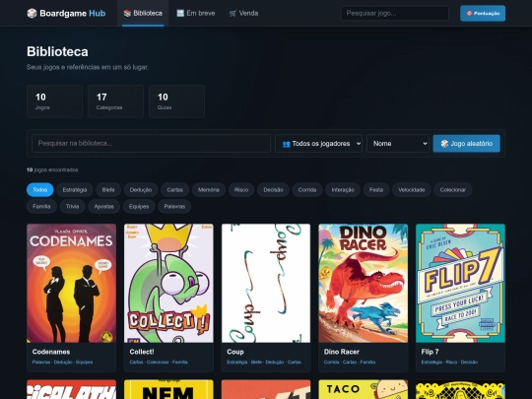Select the Todos category filter
The height and width of the screenshot is (399, 532).
40,190
